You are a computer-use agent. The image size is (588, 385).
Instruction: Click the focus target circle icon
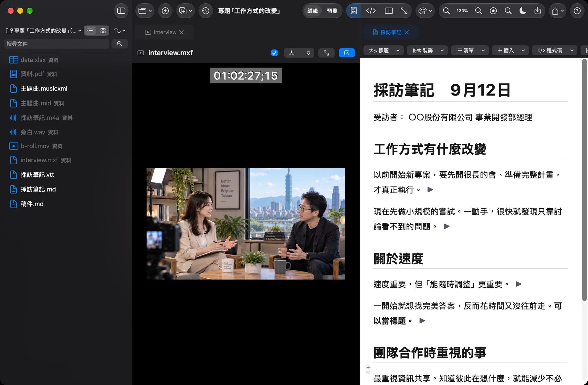click(x=493, y=11)
